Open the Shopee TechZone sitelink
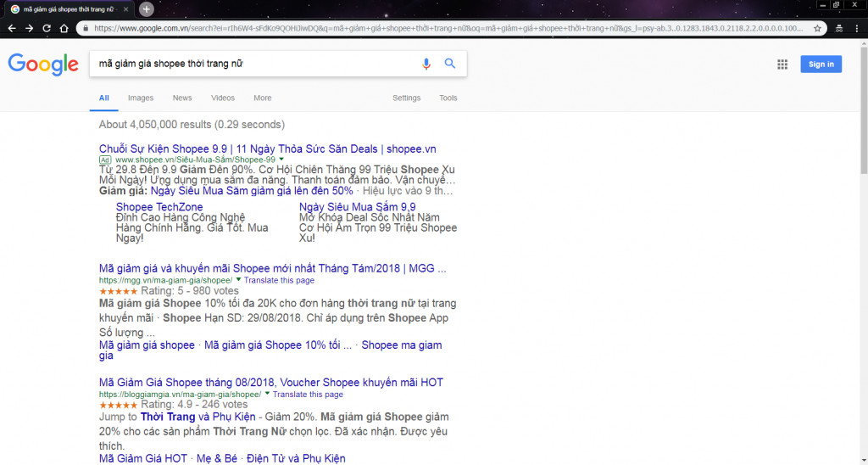 [158, 207]
